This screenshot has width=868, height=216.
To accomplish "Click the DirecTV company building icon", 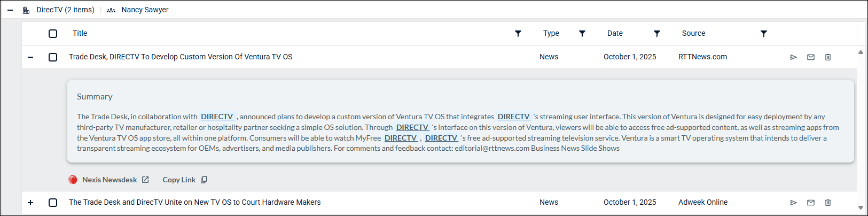I will coord(26,10).
